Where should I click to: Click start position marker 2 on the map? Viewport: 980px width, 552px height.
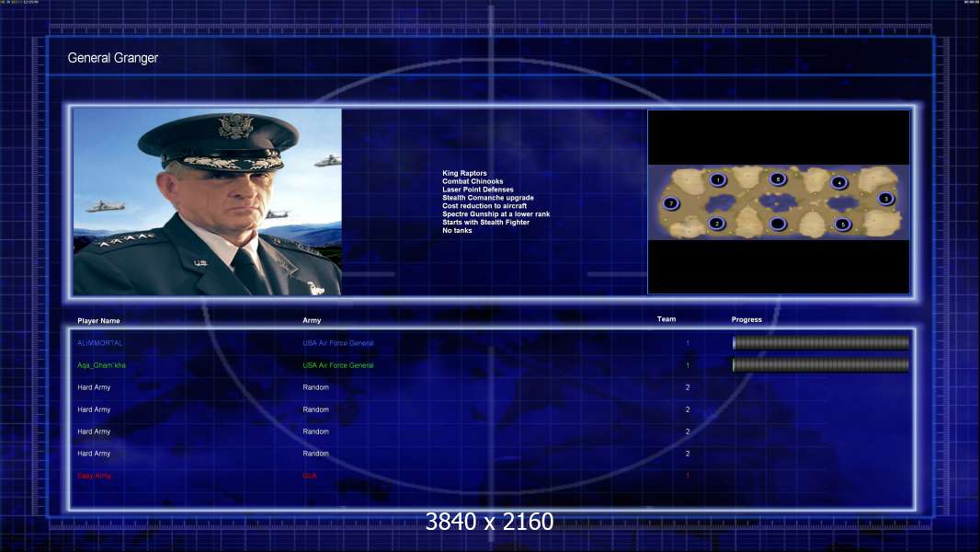click(717, 224)
